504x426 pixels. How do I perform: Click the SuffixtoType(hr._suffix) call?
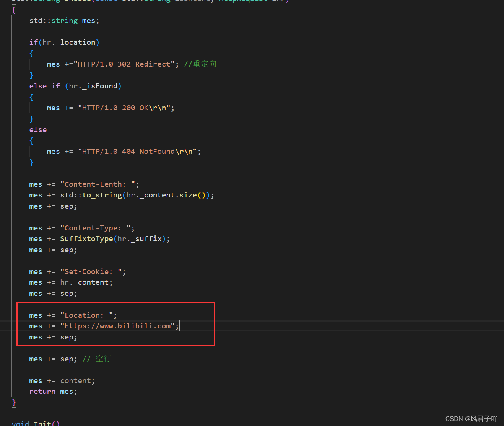[x=113, y=239]
